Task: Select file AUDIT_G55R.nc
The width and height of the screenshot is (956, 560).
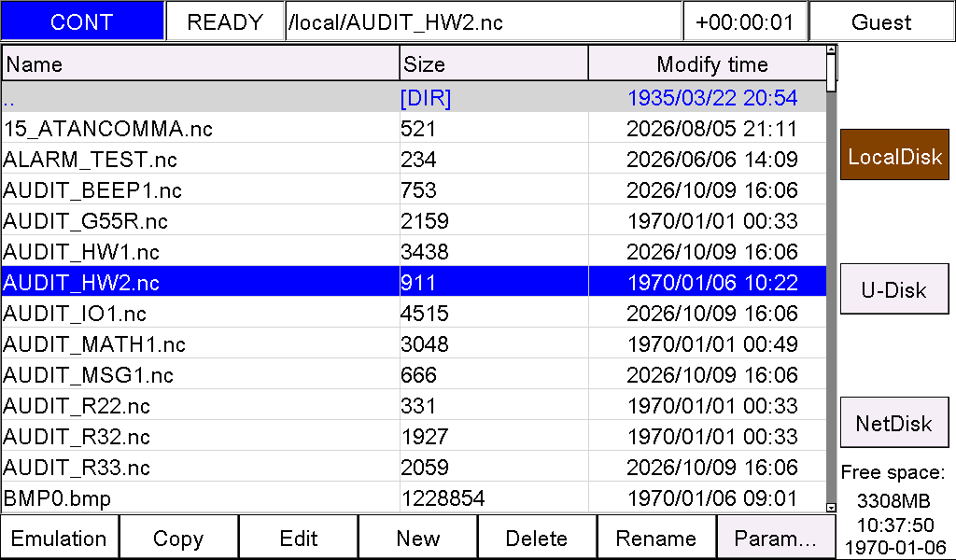Action: pos(414,220)
